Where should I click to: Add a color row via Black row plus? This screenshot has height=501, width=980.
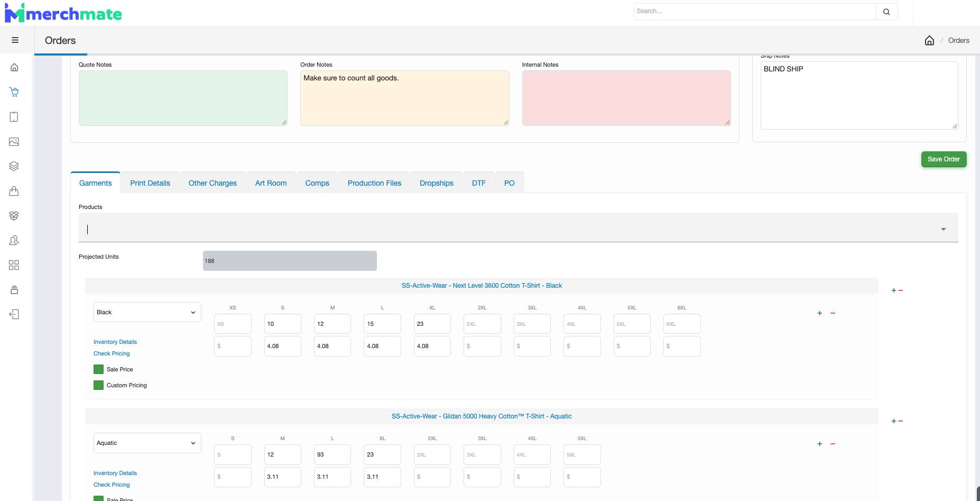(x=820, y=313)
